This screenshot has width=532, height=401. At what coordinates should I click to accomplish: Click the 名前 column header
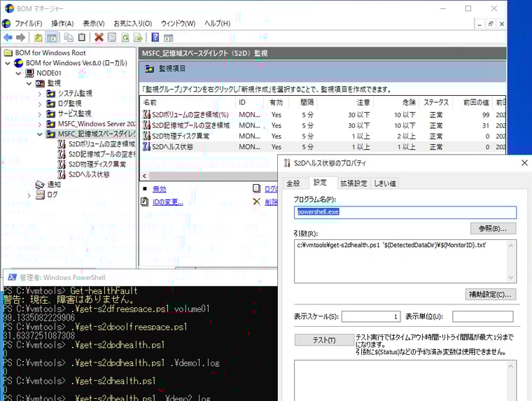click(x=188, y=102)
